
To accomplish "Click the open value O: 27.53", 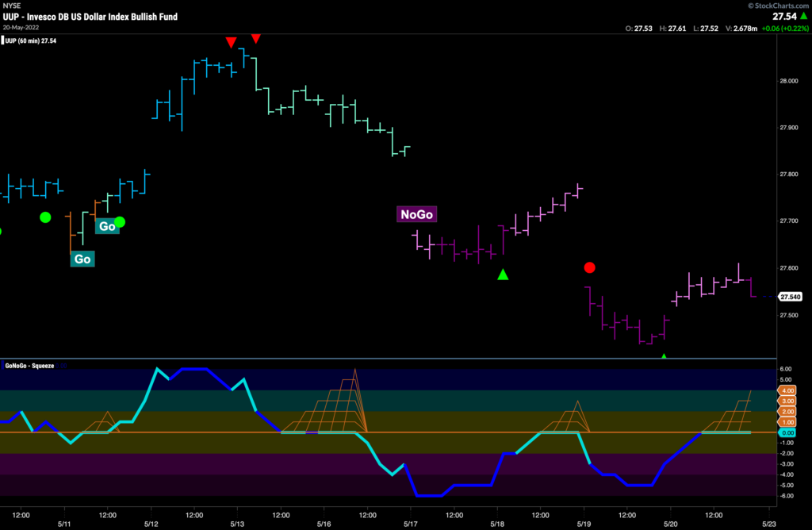I will click(x=638, y=29).
